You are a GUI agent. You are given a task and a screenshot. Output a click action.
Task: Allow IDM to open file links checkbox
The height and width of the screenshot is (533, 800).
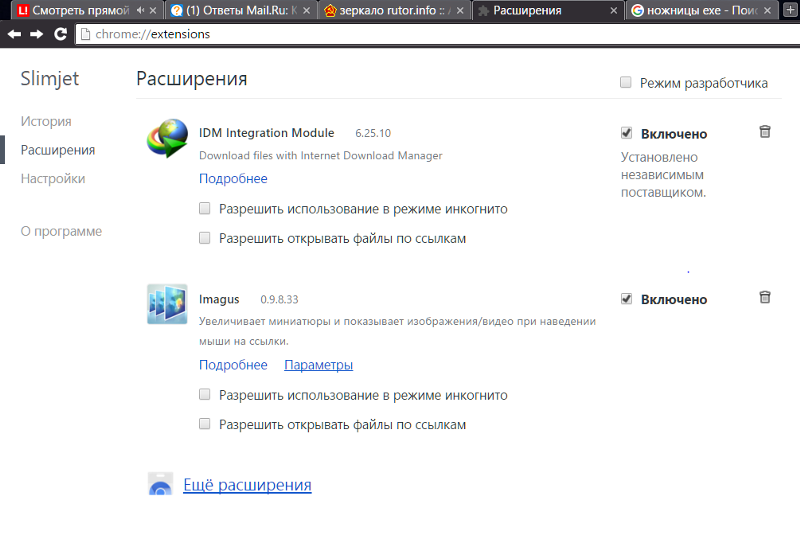point(205,238)
